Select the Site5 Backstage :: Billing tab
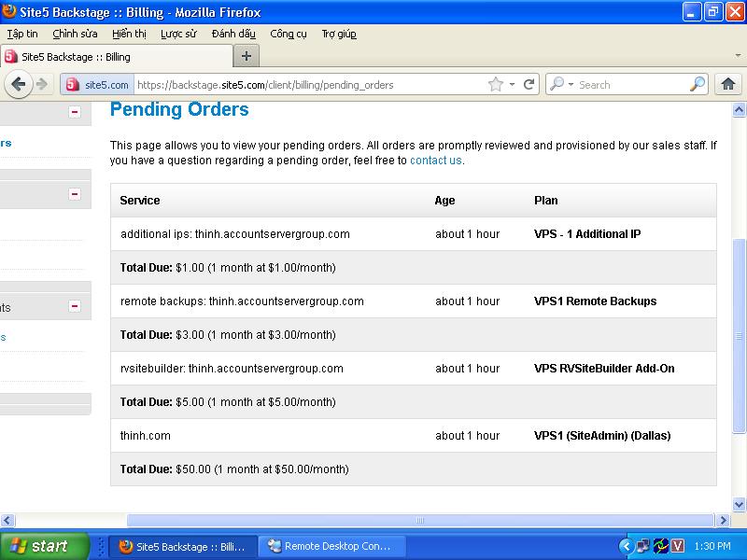The image size is (747, 560). point(116,57)
